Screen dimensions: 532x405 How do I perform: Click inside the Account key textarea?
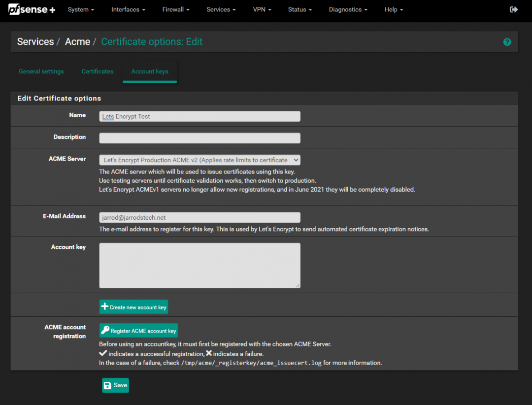click(x=199, y=265)
